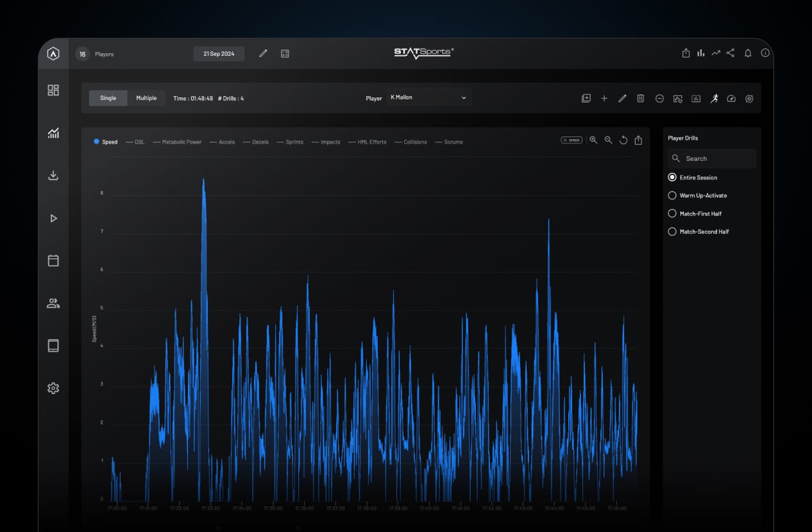The width and height of the screenshot is (812, 532).
Task: Open the analytics chart icon in left sidebar
Action: click(x=53, y=133)
